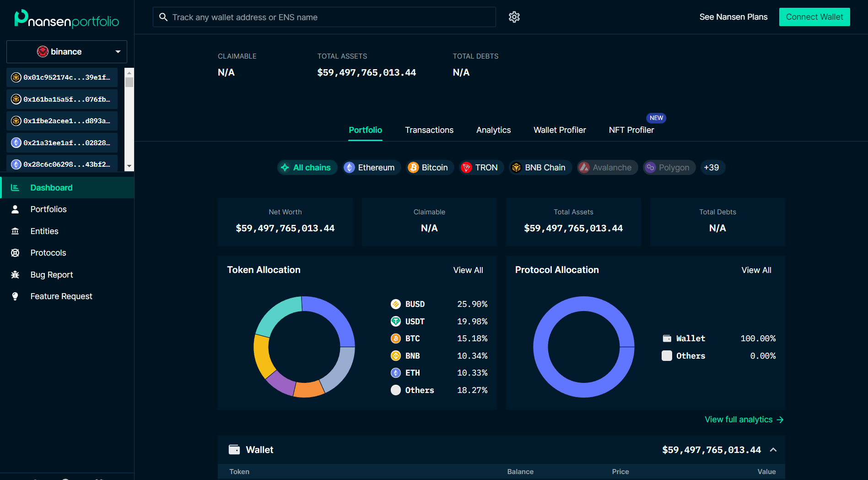Open Protocols in the sidebar
This screenshot has height=480, width=868.
[x=67, y=253]
